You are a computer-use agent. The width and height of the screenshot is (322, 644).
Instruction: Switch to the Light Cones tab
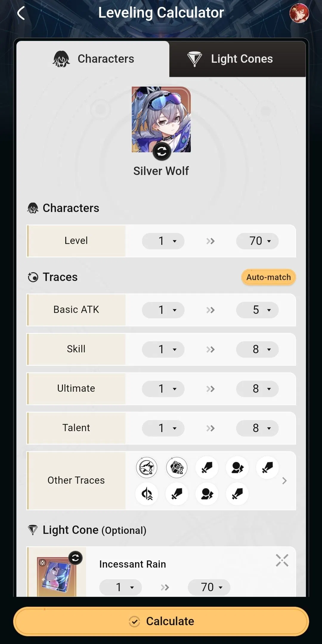coord(237,59)
